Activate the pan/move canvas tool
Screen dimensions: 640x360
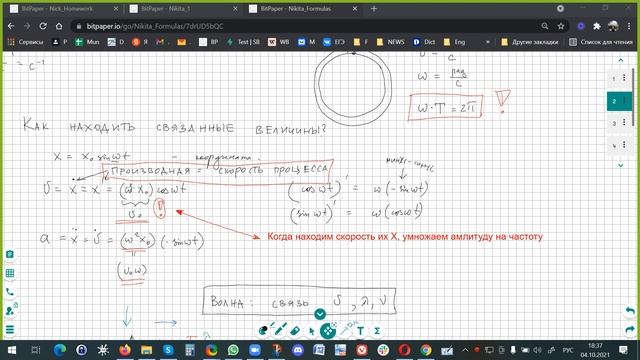point(327,331)
